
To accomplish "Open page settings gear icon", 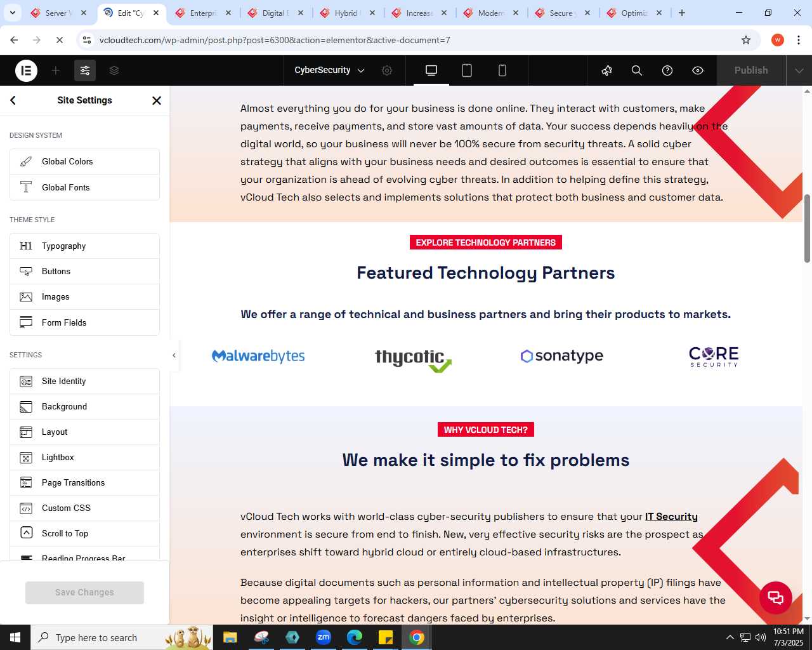I will (387, 70).
